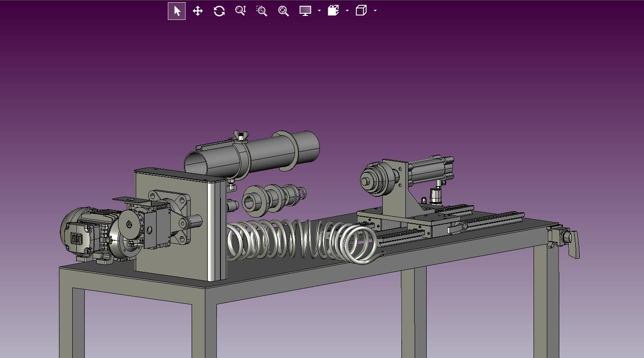Choose the Pan move tool

198,11
